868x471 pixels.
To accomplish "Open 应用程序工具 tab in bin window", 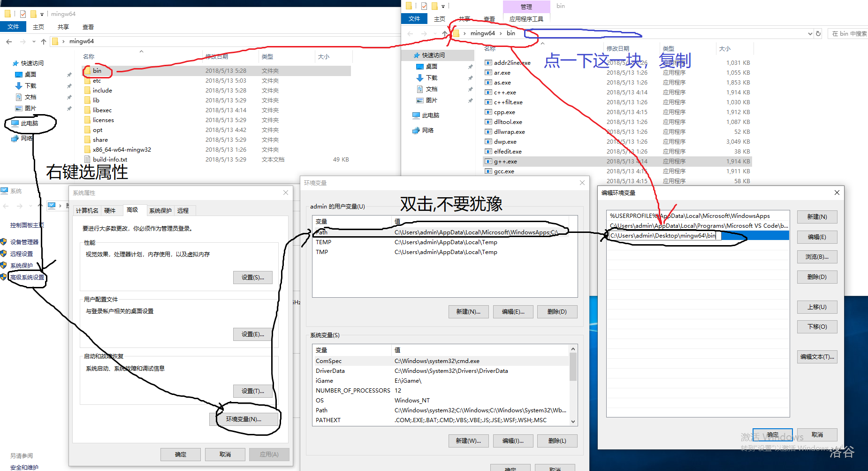I will [x=526, y=19].
